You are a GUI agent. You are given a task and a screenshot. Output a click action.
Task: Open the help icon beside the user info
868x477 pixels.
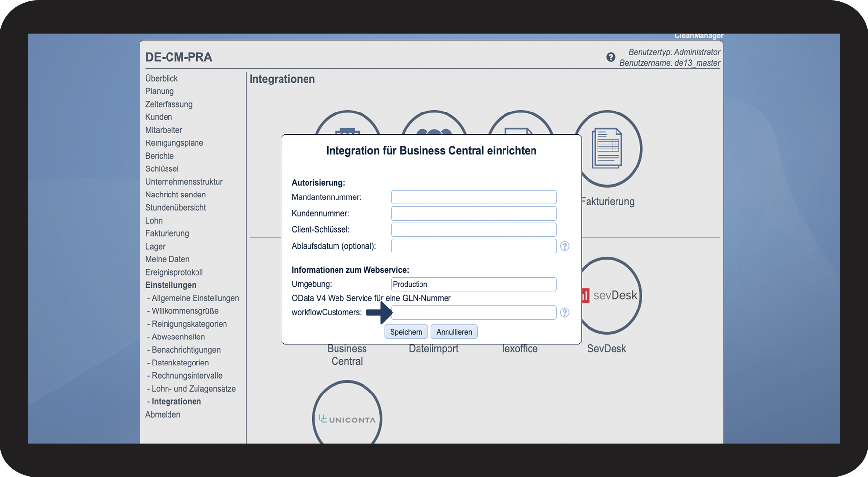pos(611,57)
